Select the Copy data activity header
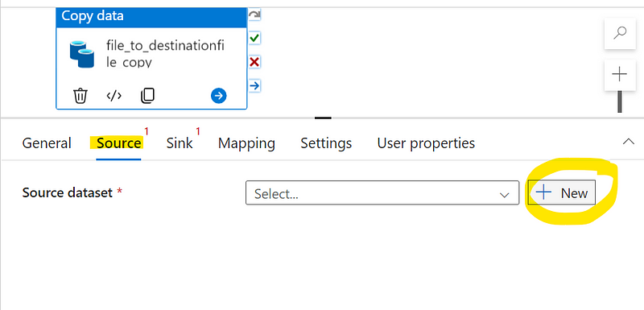This screenshot has height=310, width=644. 151,16
